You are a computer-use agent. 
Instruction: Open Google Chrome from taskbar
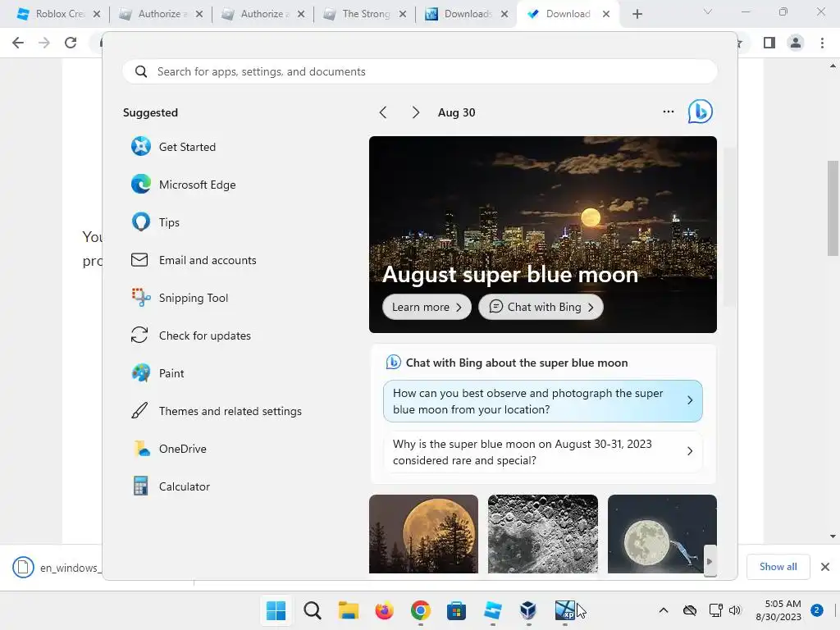point(421,610)
